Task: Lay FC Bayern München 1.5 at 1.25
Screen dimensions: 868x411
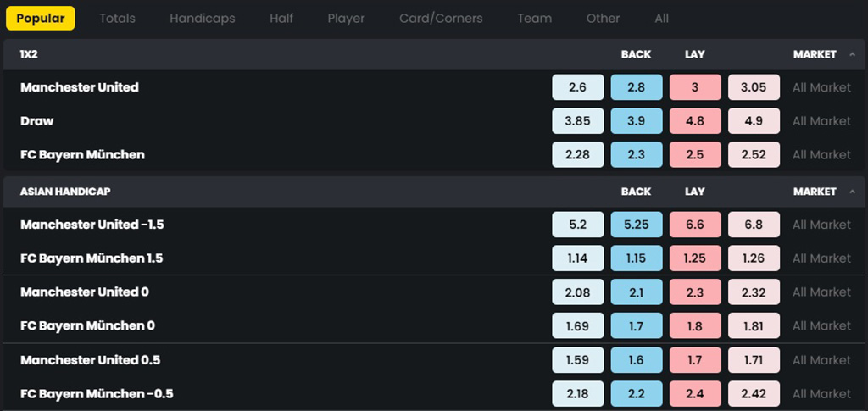Action: 695,258
